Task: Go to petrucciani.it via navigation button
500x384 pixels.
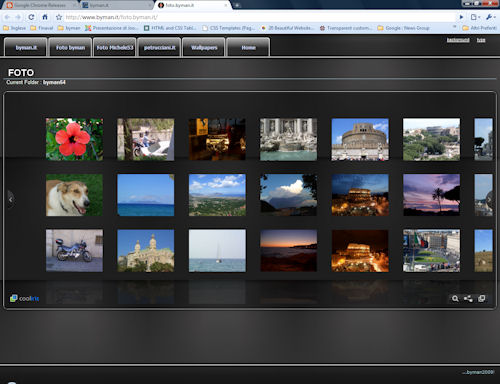Action: pyautogui.click(x=159, y=47)
